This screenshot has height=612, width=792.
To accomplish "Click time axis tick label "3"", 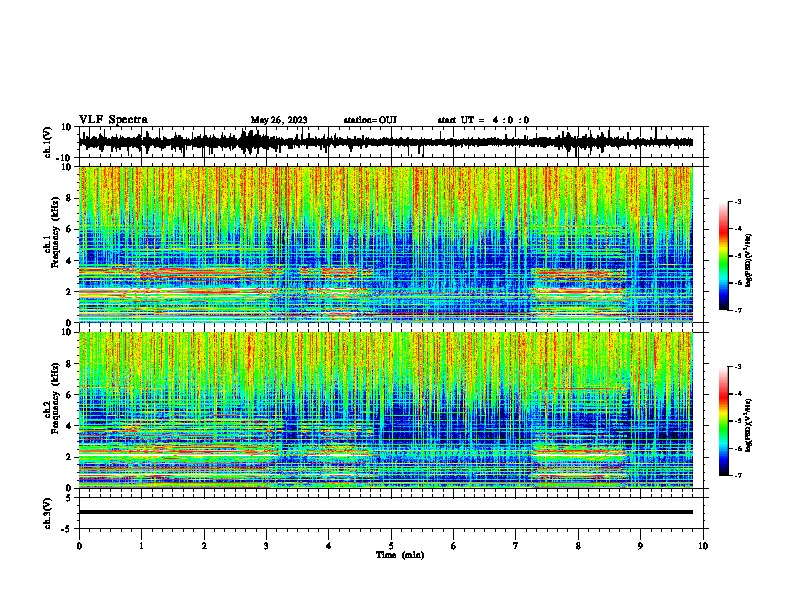I will (266, 546).
